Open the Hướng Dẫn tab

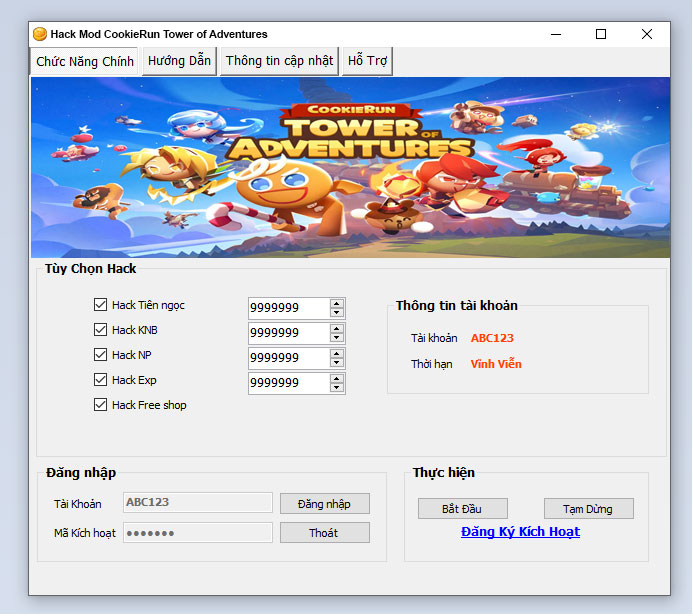coord(179,61)
